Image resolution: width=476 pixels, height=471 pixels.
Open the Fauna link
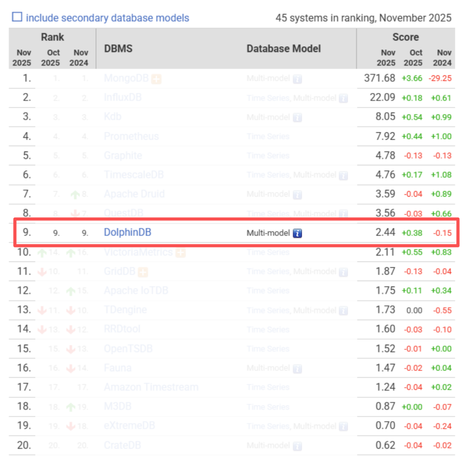coord(118,368)
